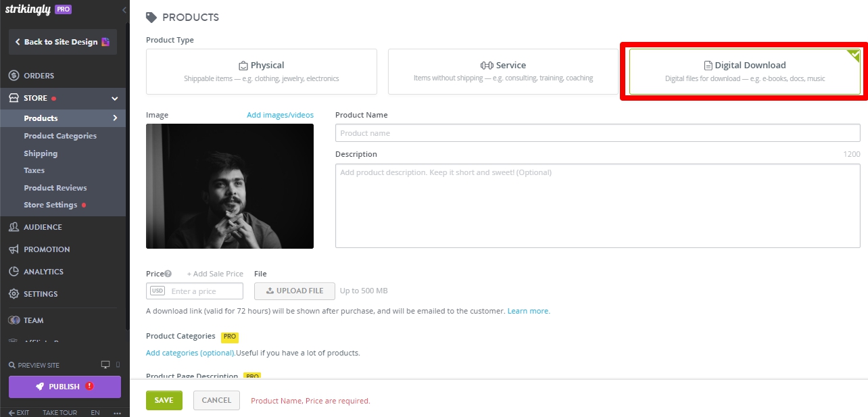View Analytics from the sidebar
868x417 pixels.
43,271
